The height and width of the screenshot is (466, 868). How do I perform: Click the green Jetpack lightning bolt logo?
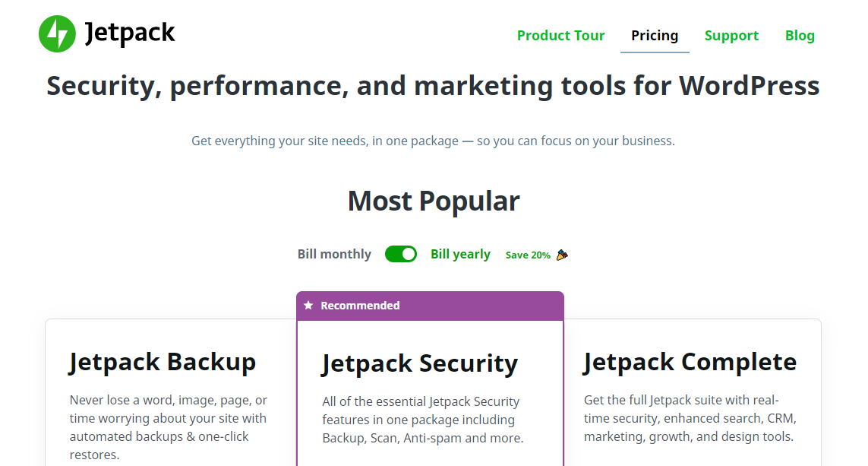point(57,34)
